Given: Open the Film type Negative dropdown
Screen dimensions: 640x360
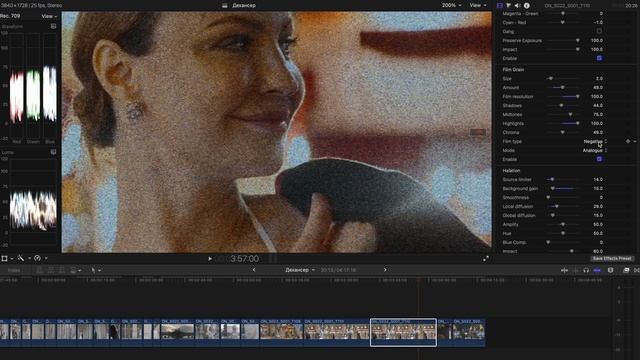Looking at the screenshot, I should click(x=595, y=141).
